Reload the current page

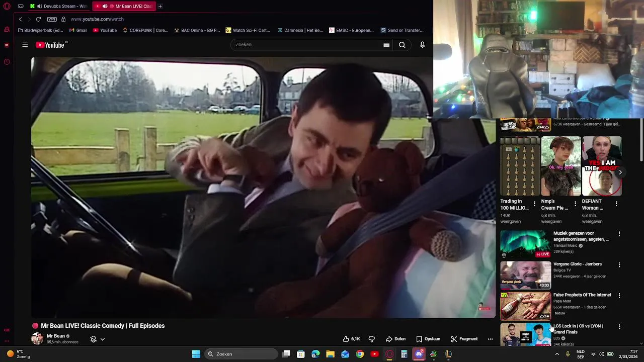pyautogui.click(x=38, y=19)
